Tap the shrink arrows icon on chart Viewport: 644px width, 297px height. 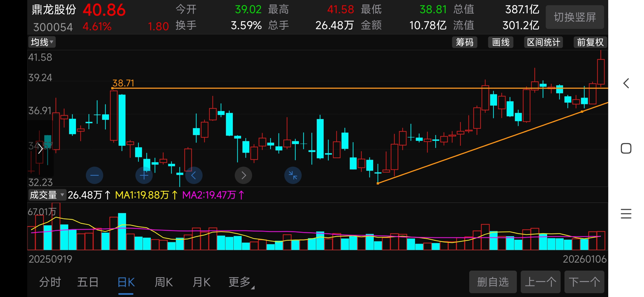tap(293, 175)
